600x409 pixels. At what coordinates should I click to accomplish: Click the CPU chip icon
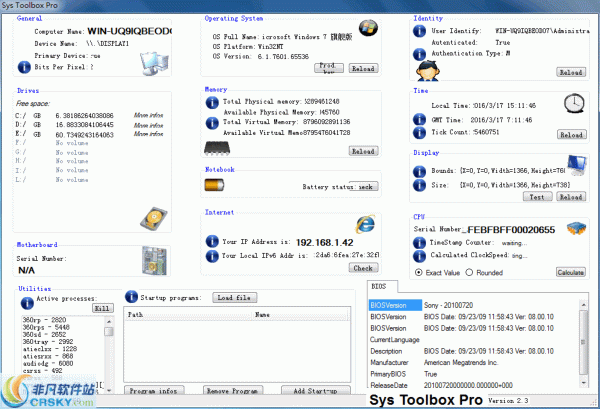[576, 228]
